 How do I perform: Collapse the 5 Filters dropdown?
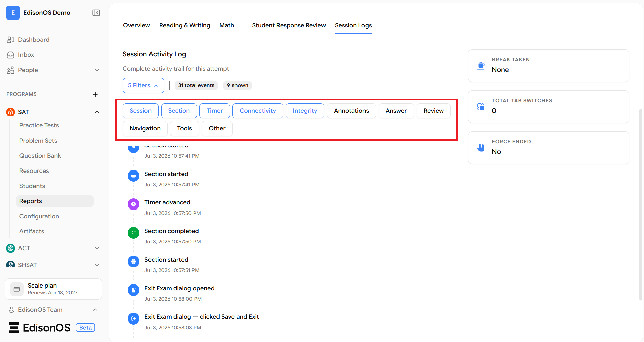(x=143, y=85)
